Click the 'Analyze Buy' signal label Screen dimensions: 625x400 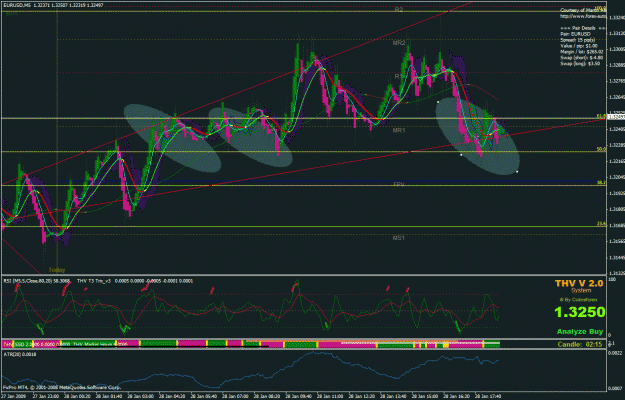tap(580, 331)
